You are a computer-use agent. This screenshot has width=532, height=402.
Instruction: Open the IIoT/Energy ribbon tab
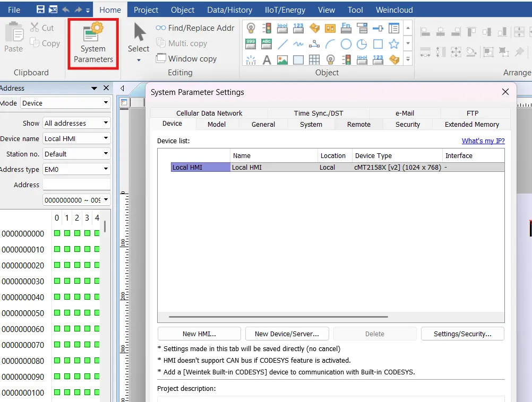pos(285,10)
